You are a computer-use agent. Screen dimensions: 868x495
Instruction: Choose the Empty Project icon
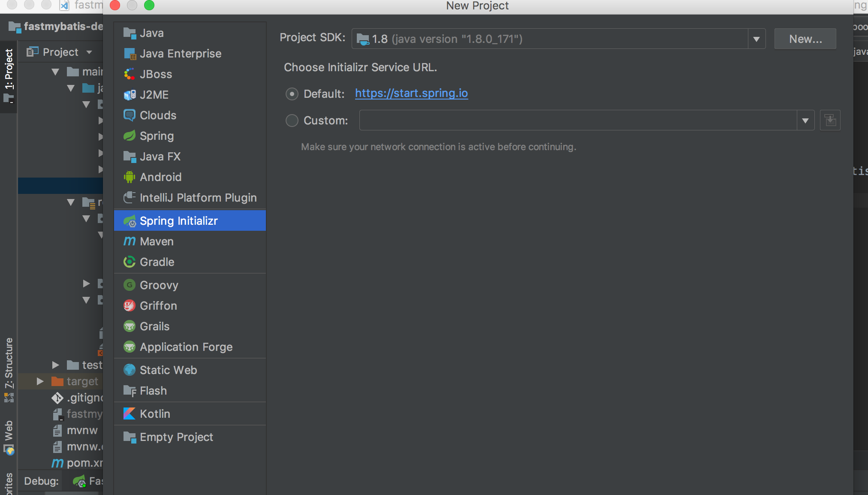(129, 437)
